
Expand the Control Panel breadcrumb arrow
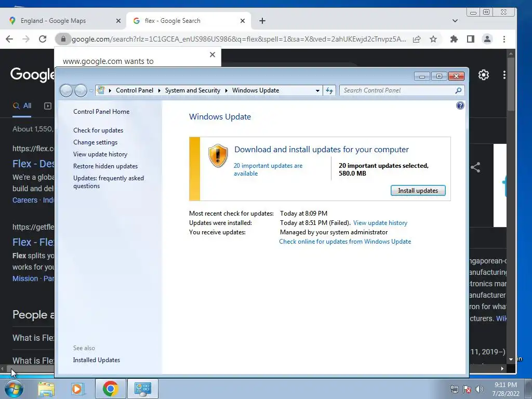tap(159, 90)
